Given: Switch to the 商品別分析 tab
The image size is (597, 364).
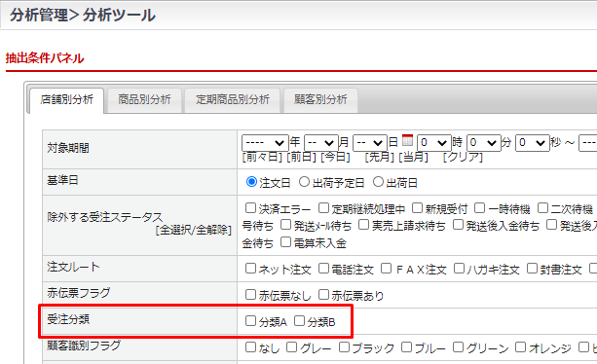Looking at the screenshot, I should click(144, 100).
